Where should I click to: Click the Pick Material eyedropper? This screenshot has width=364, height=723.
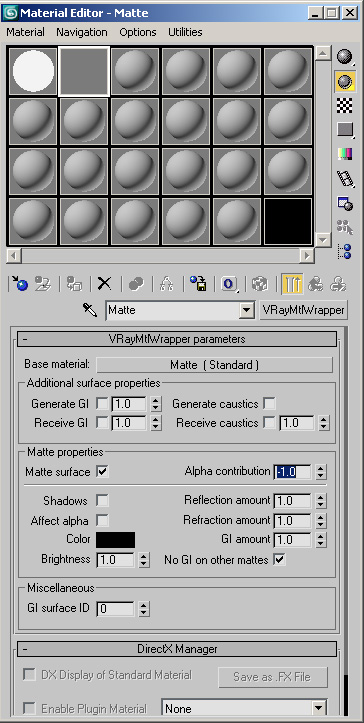90,310
